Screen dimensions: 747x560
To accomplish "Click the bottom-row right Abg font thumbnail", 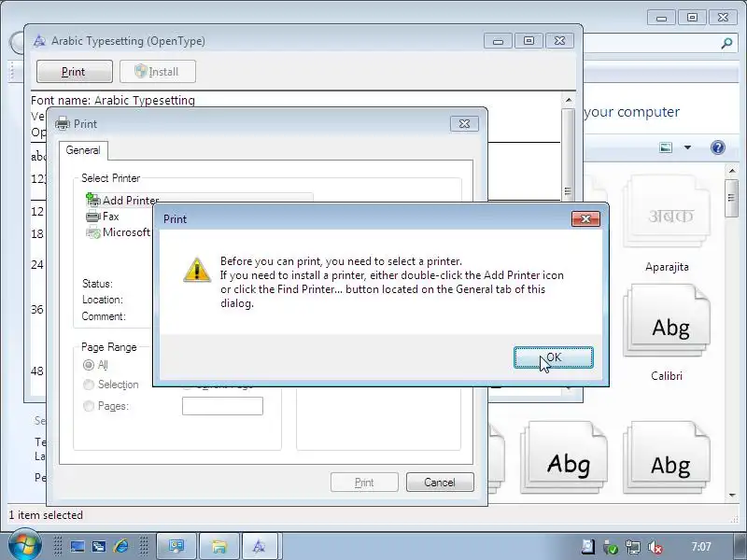I will pyautogui.click(x=667, y=457).
